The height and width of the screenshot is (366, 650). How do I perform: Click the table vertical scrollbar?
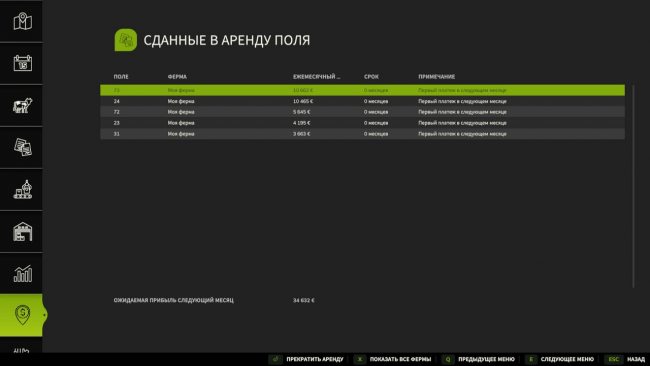tap(633, 186)
